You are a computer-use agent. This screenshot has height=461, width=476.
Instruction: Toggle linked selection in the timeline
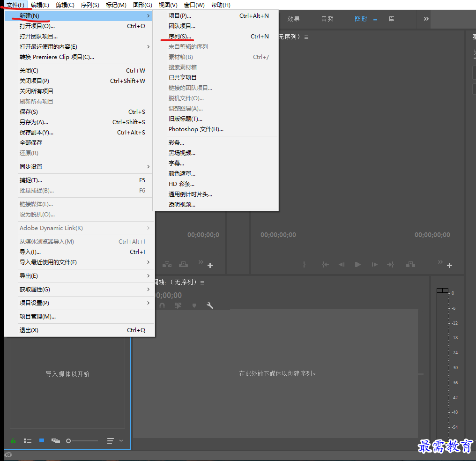(178, 305)
